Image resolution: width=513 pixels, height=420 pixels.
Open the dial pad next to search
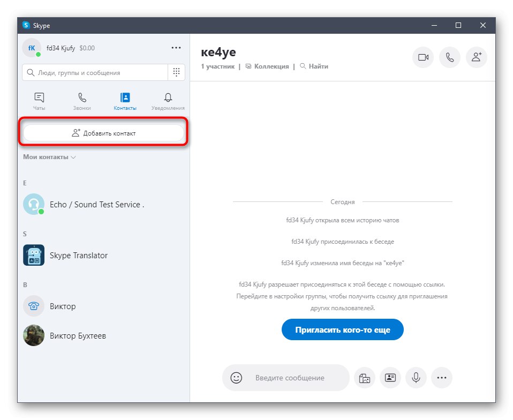[176, 72]
